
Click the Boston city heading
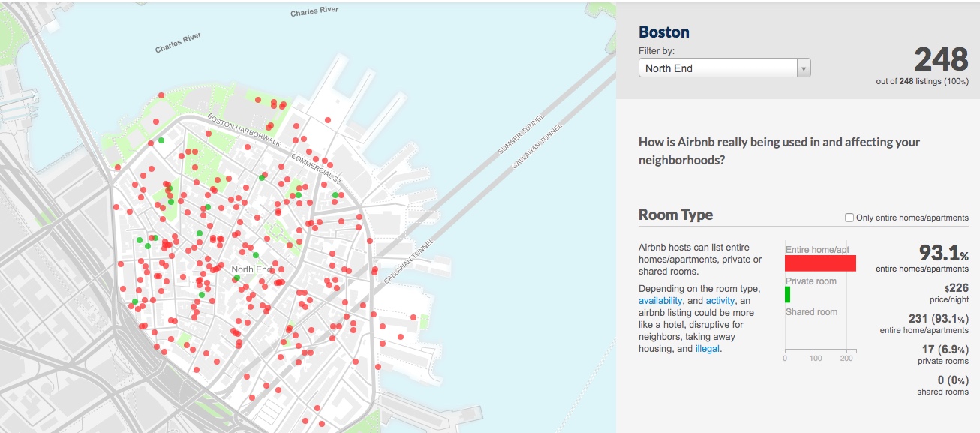pos(664,32)
